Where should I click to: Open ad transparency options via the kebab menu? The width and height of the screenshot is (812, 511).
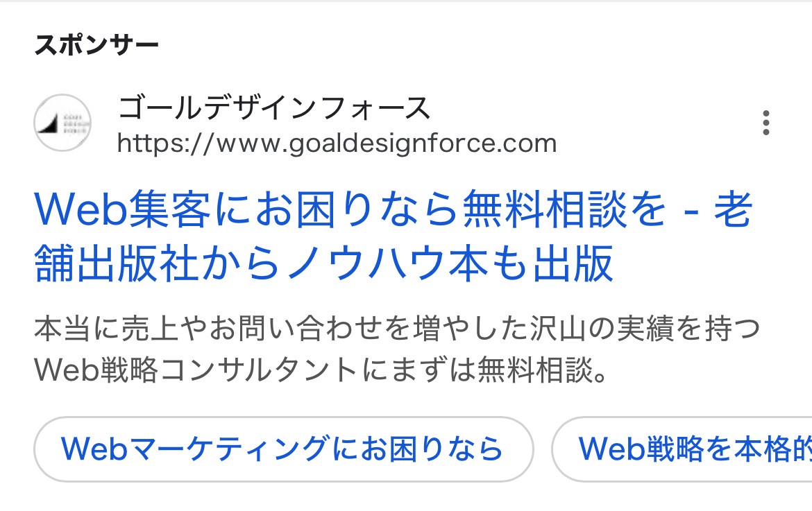(766, 124)
